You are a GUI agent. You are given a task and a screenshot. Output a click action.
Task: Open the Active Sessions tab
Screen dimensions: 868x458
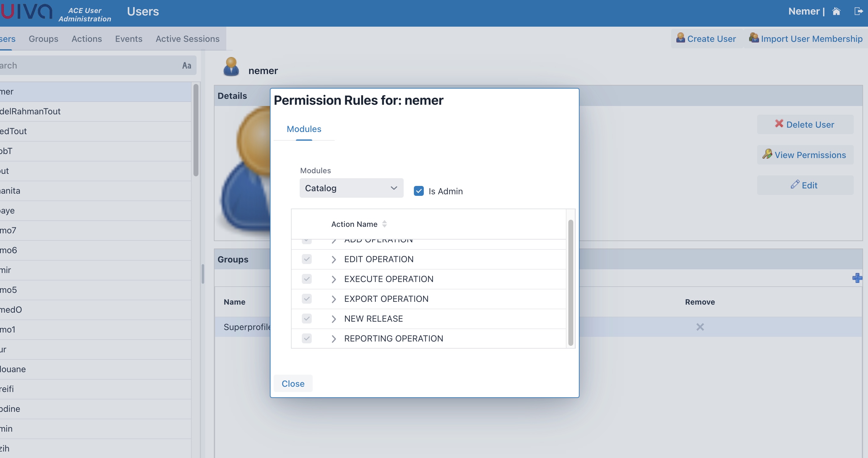[187, 38]
